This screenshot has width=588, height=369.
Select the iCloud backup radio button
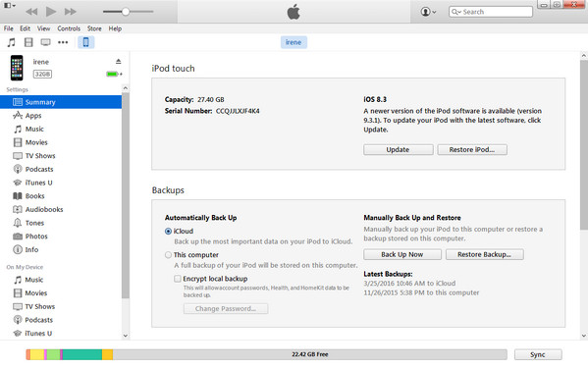[169, 232]
